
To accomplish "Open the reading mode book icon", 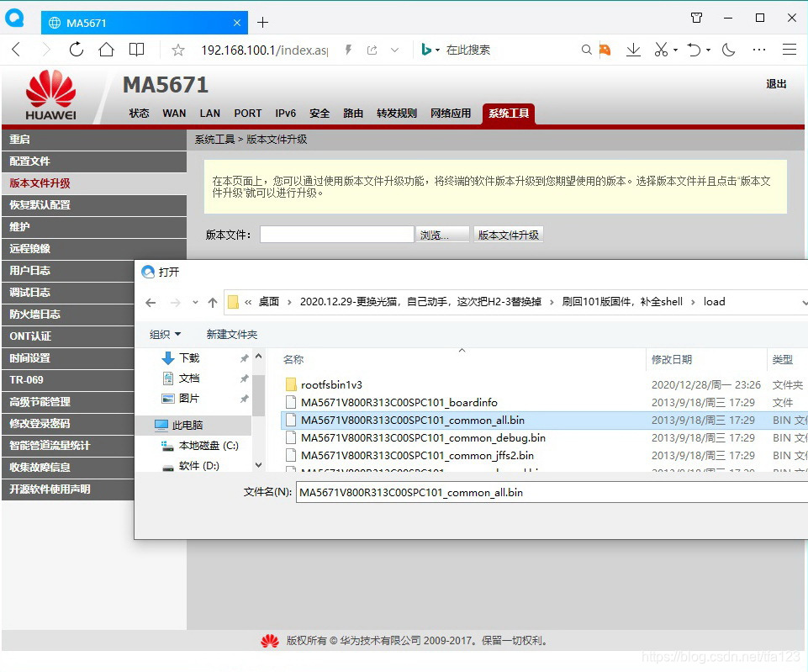I will click(136, 50).
